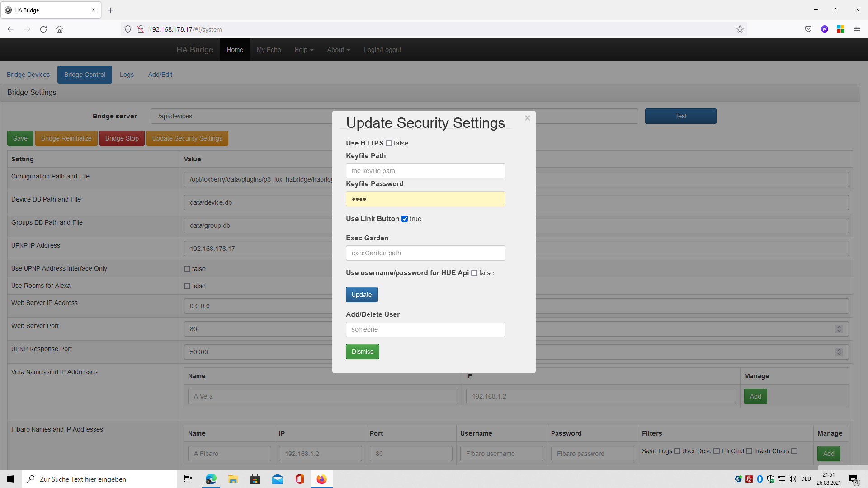Click the blue Test button

click(681, 116)
